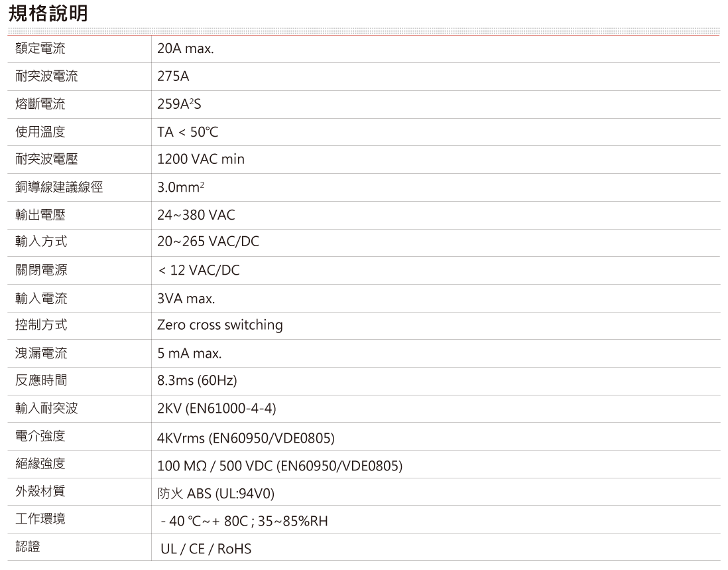Screen dimensions: 728x570
Task: Select the 275A surge current value
Action: coord(173,76)
